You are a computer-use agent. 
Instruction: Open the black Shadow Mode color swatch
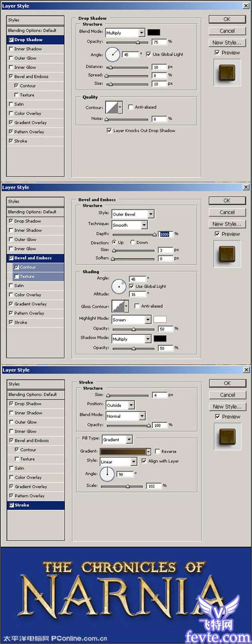tap(160, 339)
